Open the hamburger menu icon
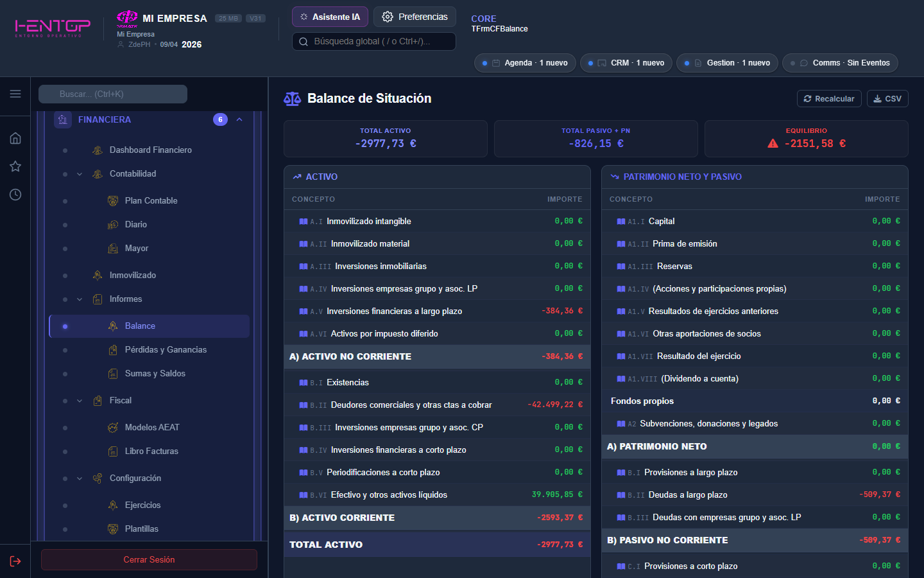The width and height of the screenshot is (924, 578). tap(15, 94)
